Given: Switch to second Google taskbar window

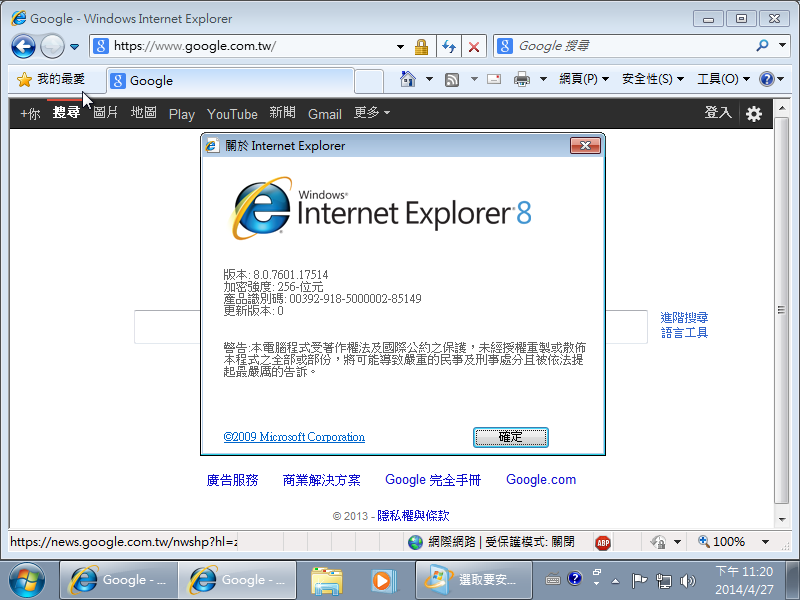Looking at the screenshot, I should click(x=238, y=580).
